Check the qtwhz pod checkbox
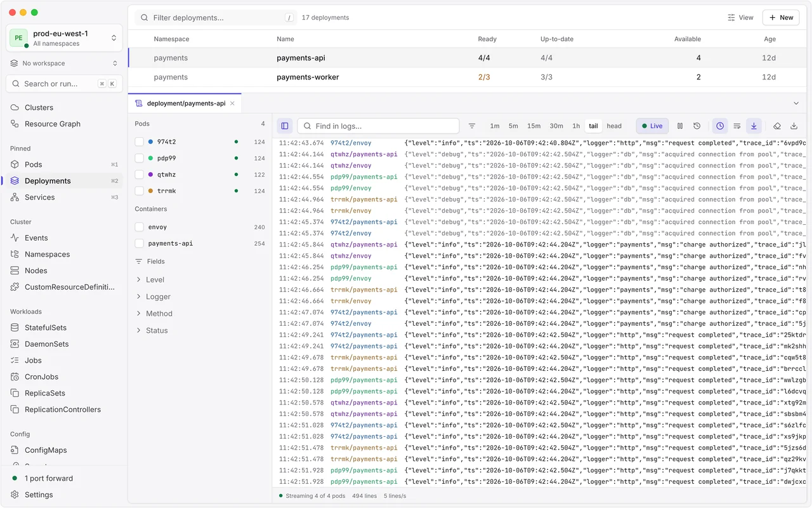 click(x=140, y=175)
